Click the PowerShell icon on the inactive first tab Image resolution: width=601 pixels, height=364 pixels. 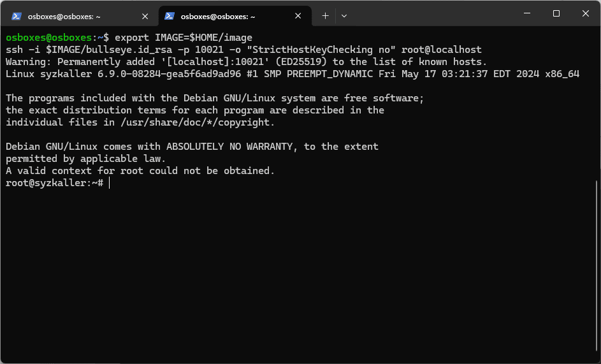point(17,16)
